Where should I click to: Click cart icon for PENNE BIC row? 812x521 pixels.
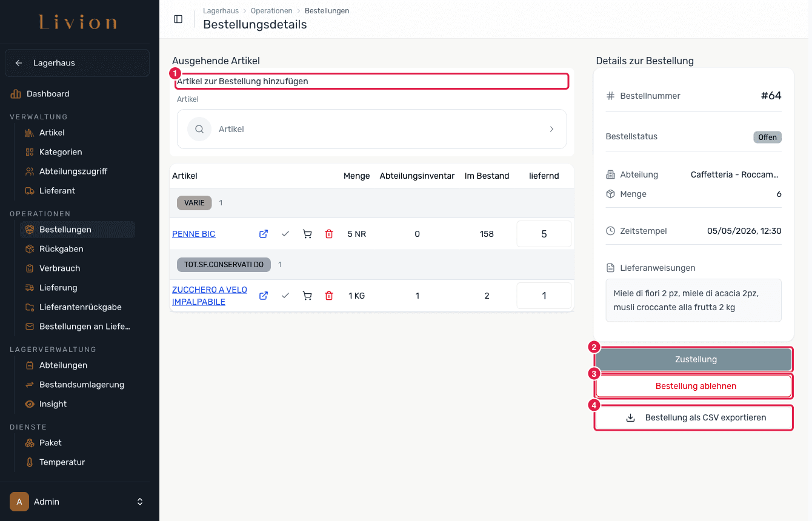307,234
